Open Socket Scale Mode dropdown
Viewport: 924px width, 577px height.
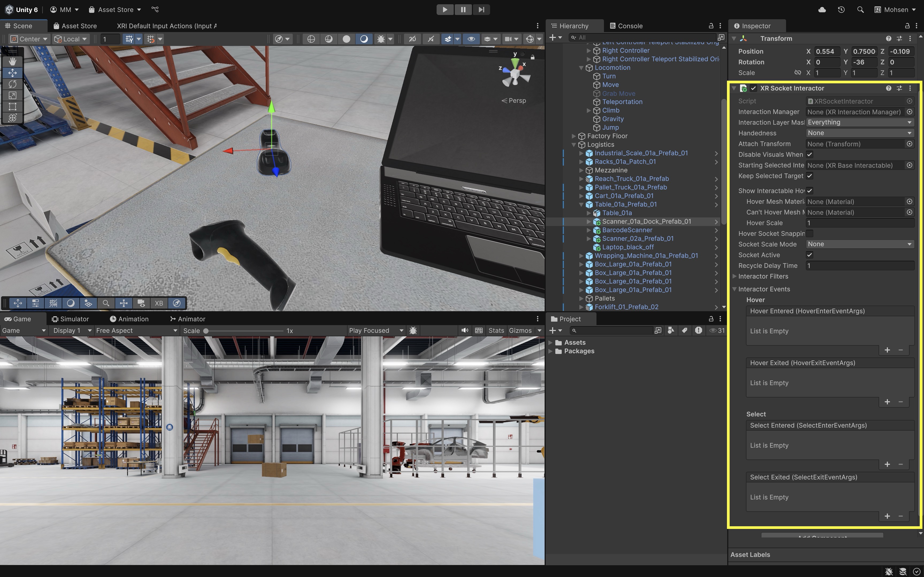coord(859,244)
